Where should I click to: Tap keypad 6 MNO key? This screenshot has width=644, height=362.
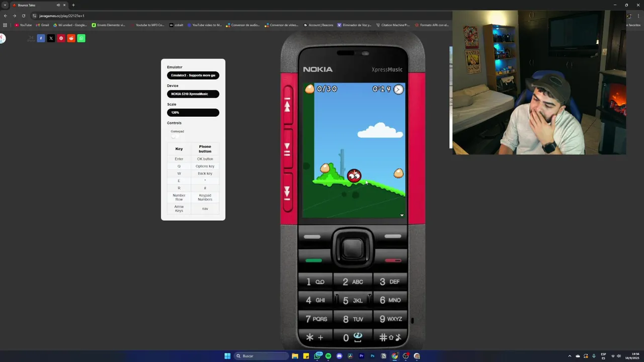pos(389,300)
